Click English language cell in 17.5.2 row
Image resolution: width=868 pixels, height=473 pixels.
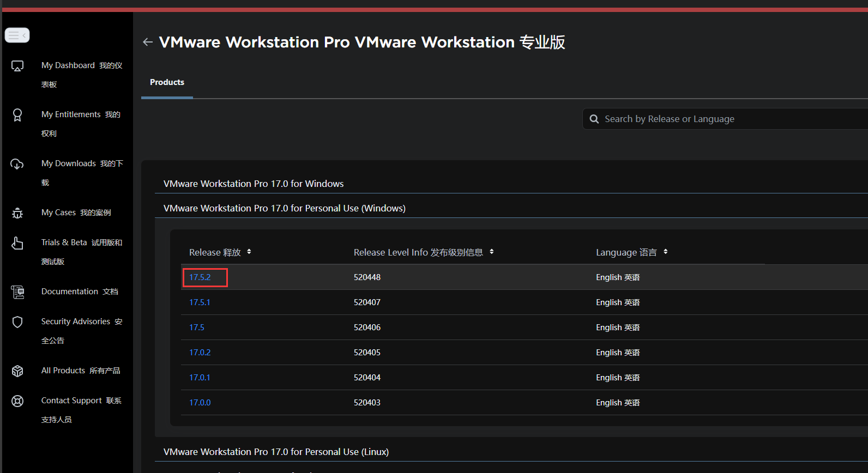[x=618, y=277]
